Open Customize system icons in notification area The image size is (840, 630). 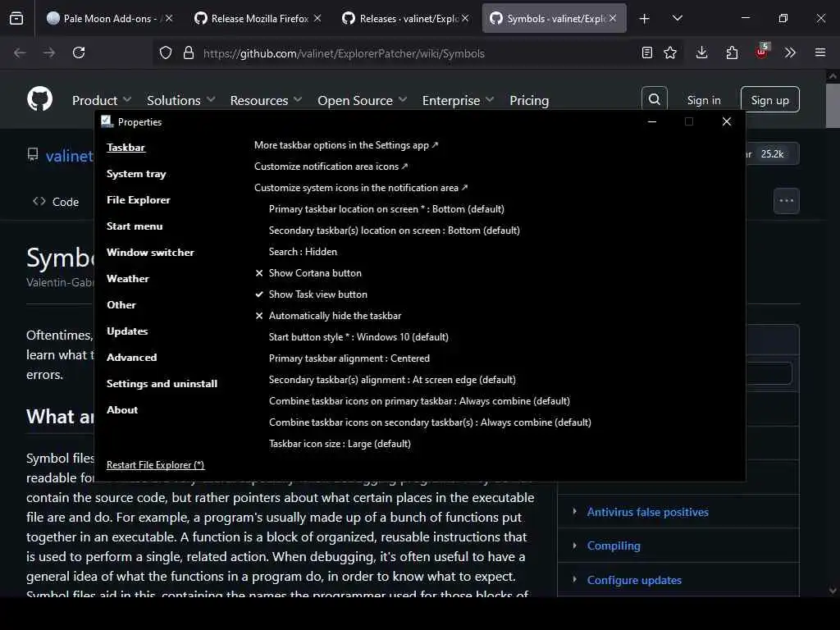click(361, 188)
